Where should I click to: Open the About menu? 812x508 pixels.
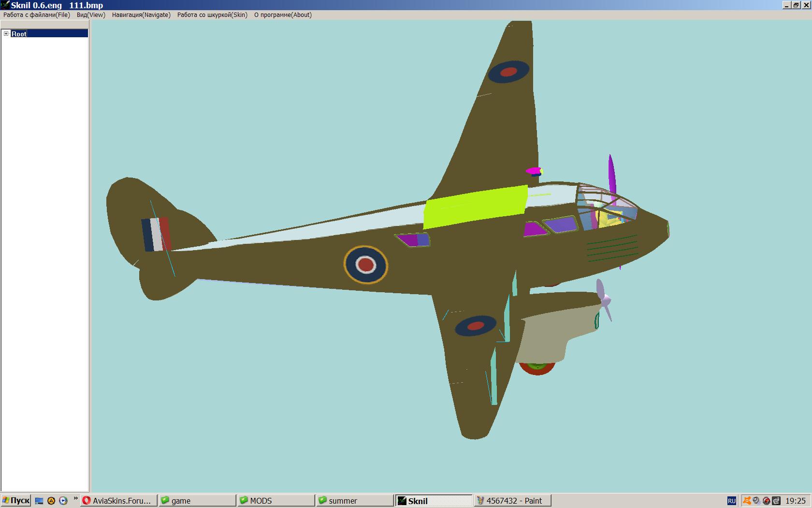[283, 15]
